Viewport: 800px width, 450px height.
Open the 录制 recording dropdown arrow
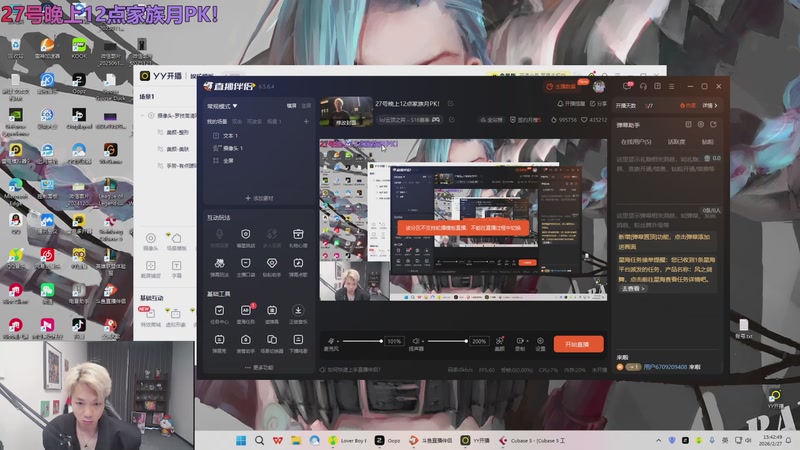point(526,340)
